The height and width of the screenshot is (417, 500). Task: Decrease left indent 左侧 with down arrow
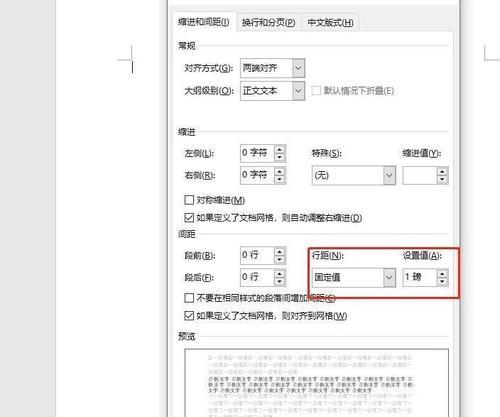pos(280,157)
